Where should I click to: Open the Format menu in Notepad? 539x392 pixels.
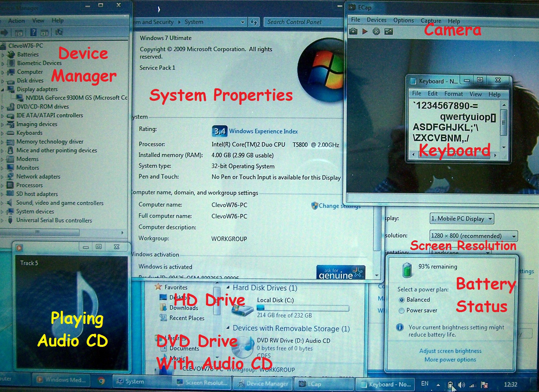(x=453, y=94)
